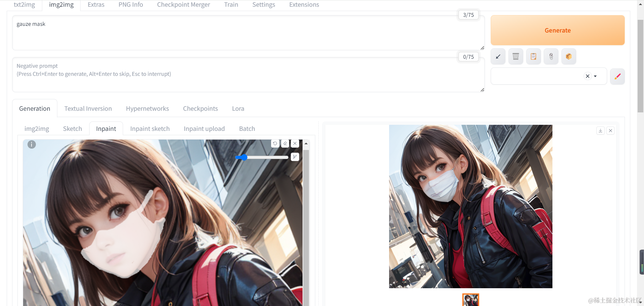Select the Inpaint mode tab

point(106,129)
